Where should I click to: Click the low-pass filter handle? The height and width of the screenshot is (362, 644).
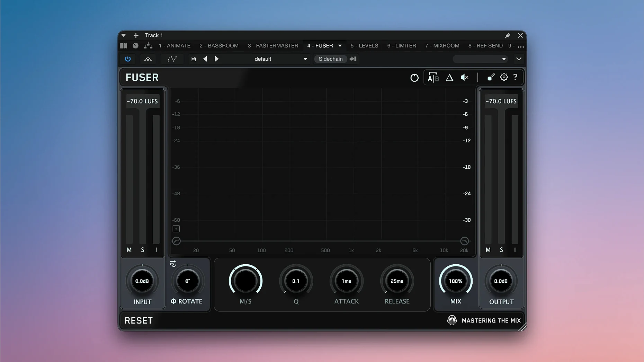point(464,241)
